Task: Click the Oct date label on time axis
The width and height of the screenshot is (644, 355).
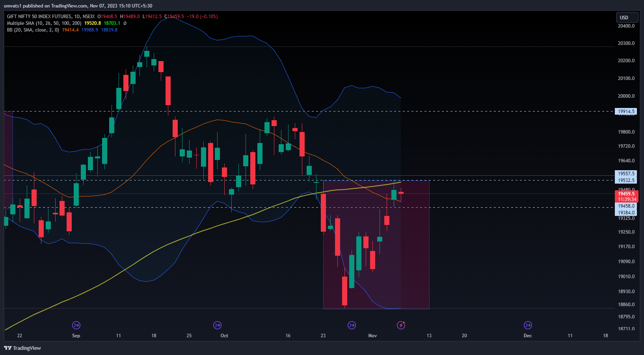Action: [x=224, y=336]
